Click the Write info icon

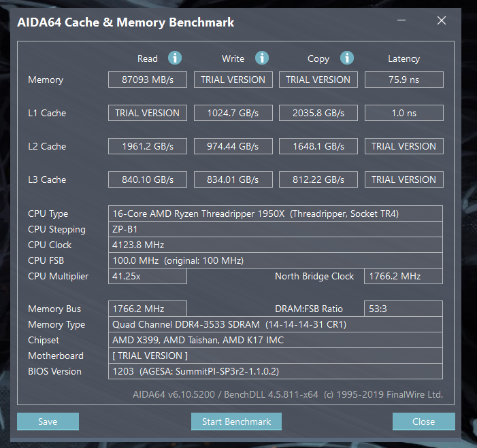[261, 58]
